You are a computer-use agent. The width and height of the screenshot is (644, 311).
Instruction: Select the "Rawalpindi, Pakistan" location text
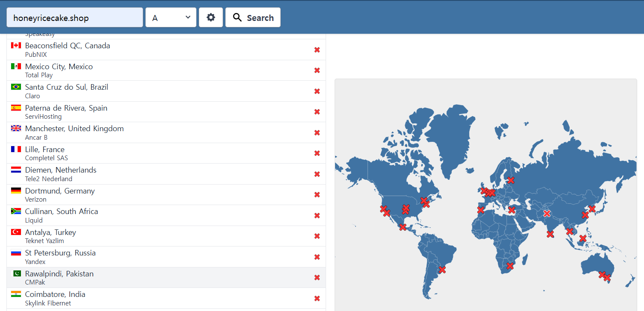(x=59, y=274)
